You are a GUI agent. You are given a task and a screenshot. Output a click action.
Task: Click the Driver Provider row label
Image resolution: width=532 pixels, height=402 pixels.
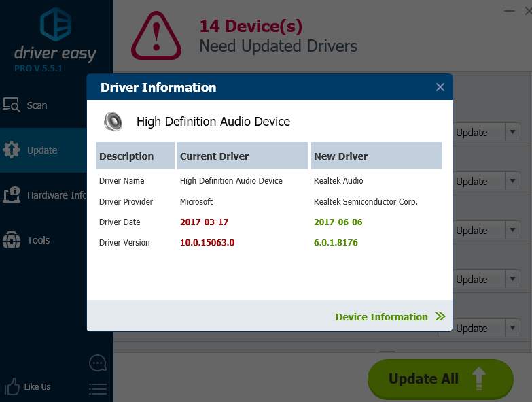126,201
